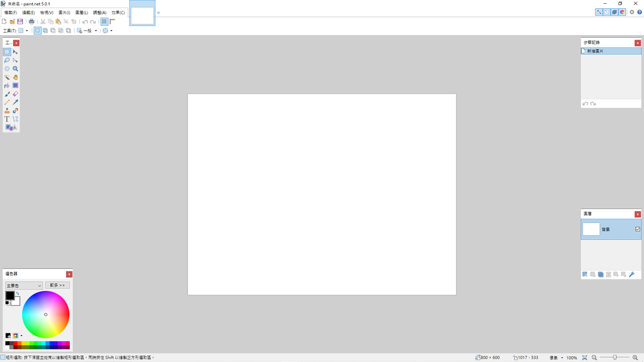Open the palette options dropdown arrow
Screen dimensions: 644x362
pyautogui.click(x=21, y=336)
